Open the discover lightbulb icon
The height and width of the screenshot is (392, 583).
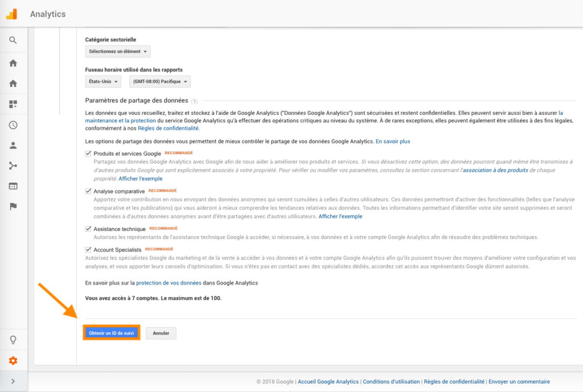13,340
